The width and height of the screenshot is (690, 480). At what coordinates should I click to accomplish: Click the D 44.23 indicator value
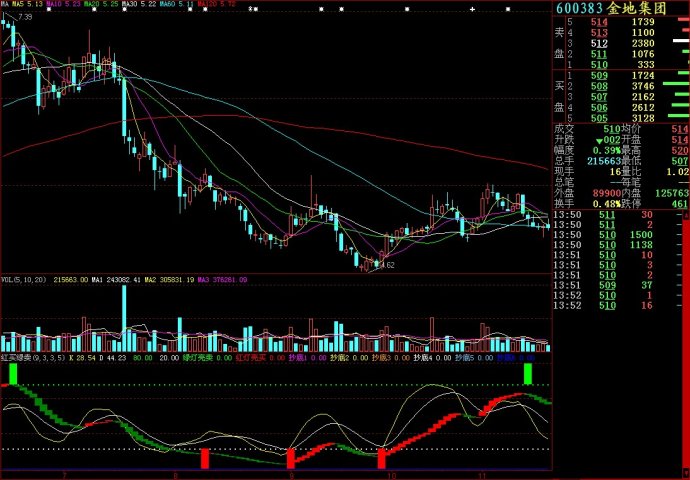coord(113,358)
